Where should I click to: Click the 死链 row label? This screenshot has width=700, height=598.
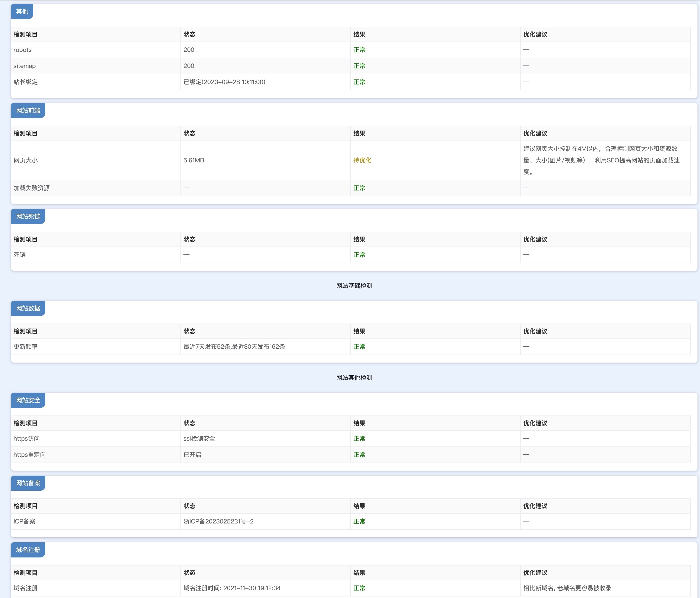20,255
